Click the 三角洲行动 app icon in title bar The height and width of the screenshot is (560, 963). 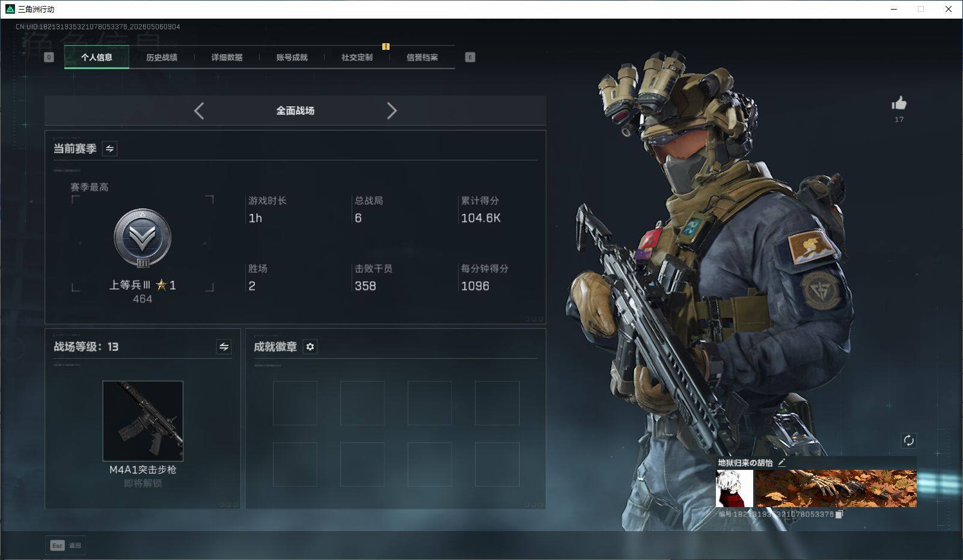(x=10, y=9)
